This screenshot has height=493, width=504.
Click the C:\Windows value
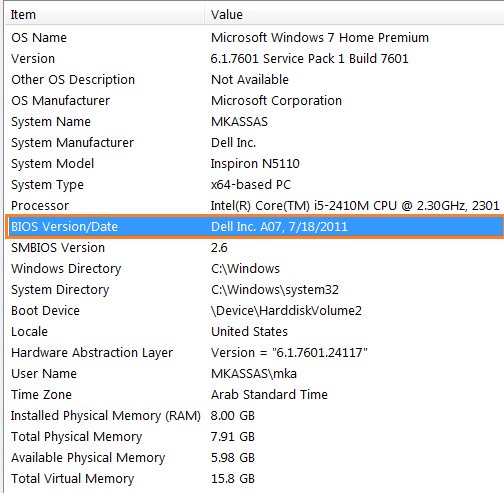point(245,269)
